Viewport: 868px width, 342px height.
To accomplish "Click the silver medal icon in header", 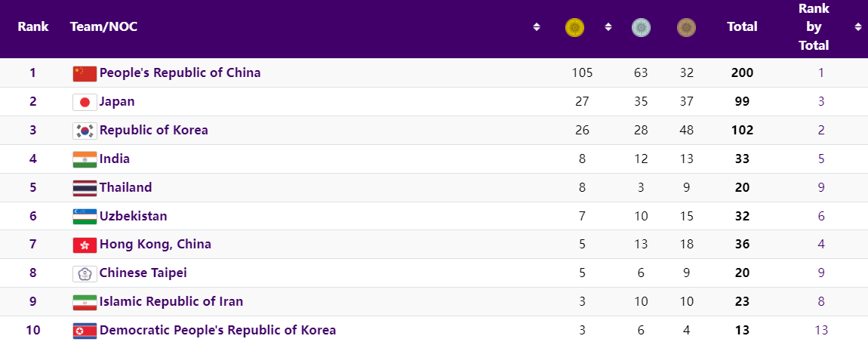I will coord(641,28).
